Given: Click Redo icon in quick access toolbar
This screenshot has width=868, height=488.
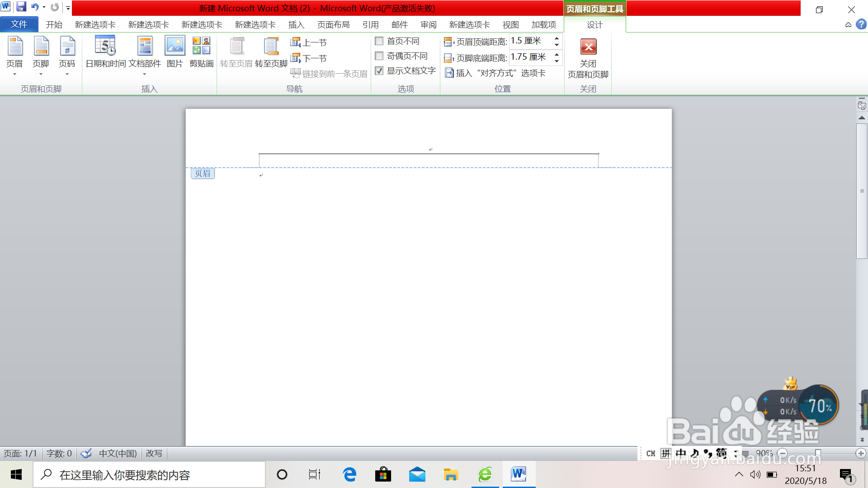Looking at the screenshot, I should (55, 7).
